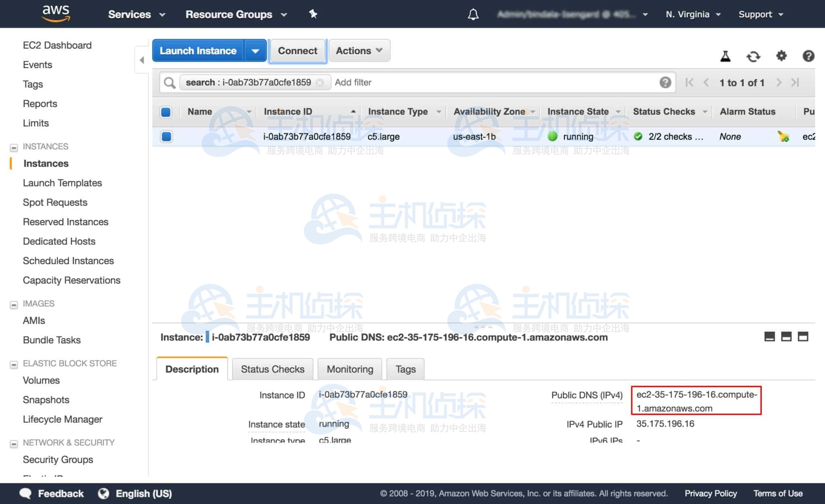Refresh the instance list with the refresh icon
The height and width of the screenshot is (504, 825).
pos(753,56)
